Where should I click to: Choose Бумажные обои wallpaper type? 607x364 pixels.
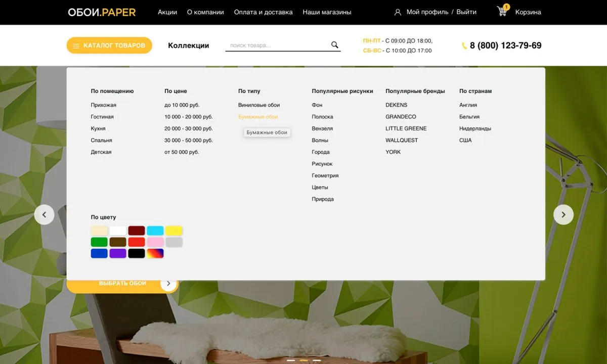tap(258, 117)
